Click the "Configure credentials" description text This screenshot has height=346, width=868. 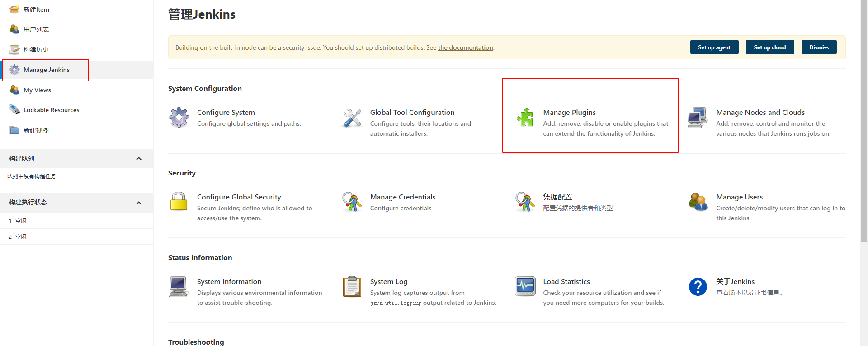coord(401,208)
